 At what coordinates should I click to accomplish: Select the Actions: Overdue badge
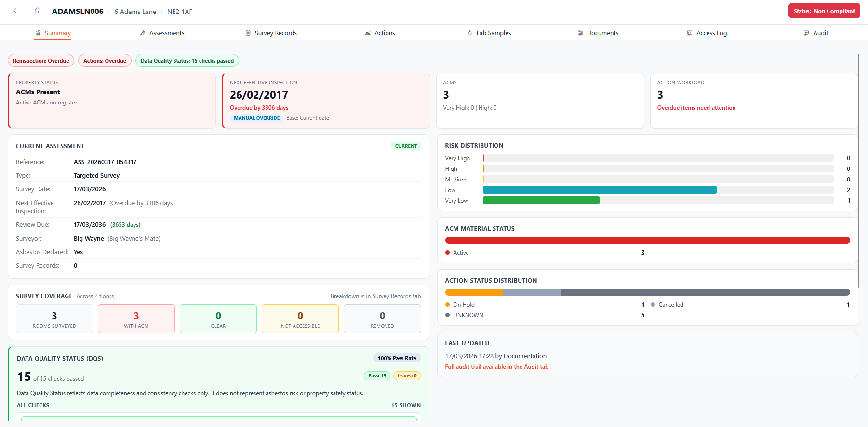tap(105, 61)
